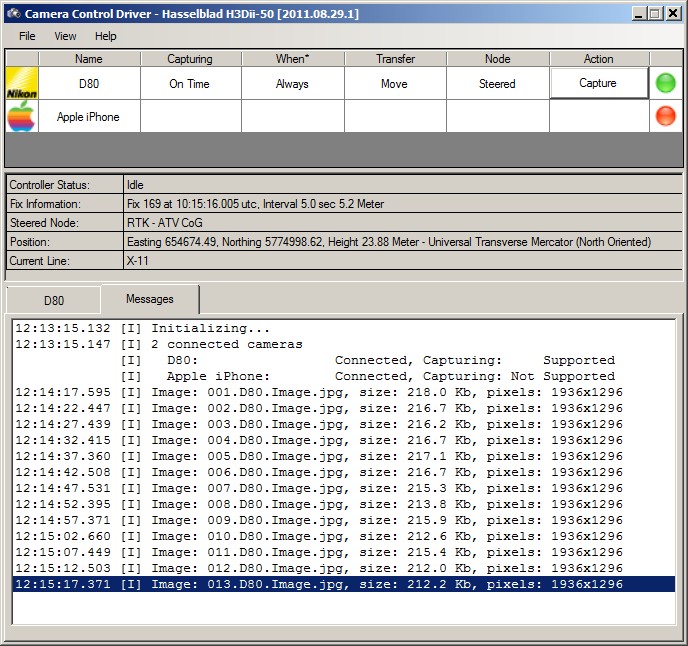The image size is (688, 646).
Task: Select log entry for 013.D80.Image.jpg
Action: [x=343, y=584]
